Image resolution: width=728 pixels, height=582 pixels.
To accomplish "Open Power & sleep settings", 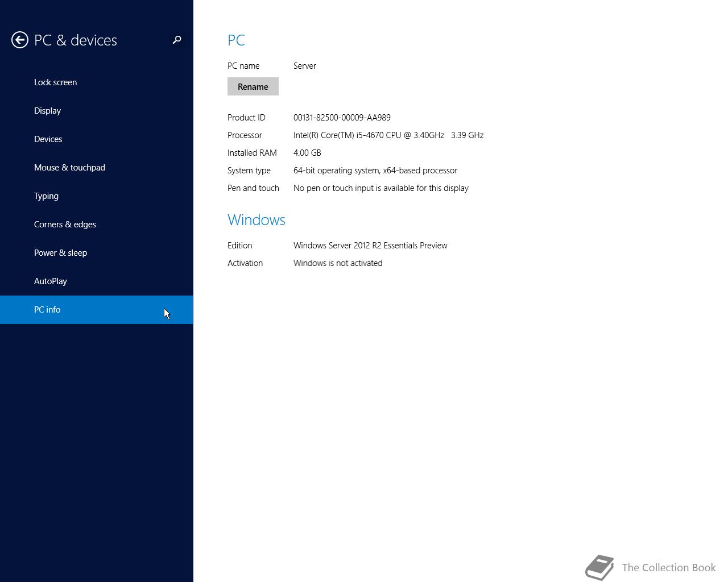I will click(97, 253).
